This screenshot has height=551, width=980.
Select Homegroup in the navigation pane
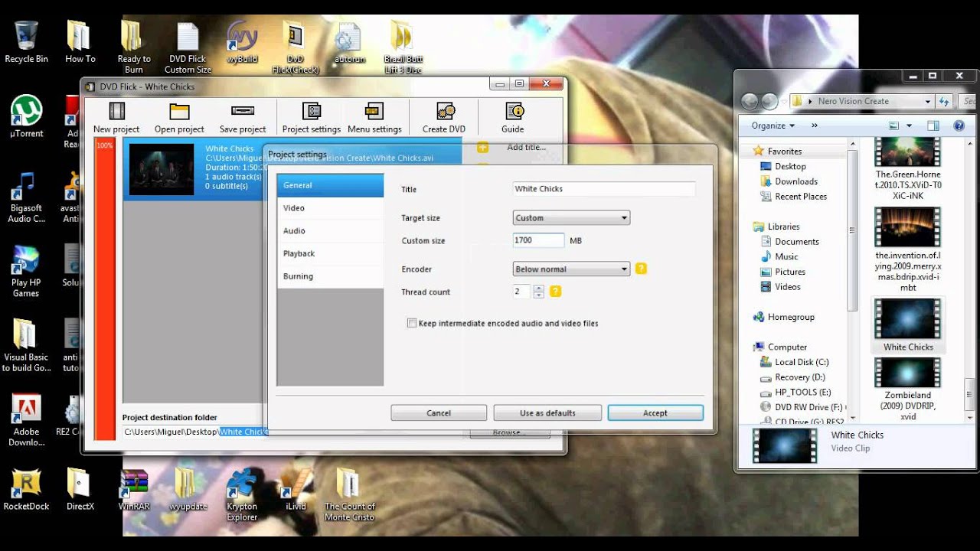(791, 317)
